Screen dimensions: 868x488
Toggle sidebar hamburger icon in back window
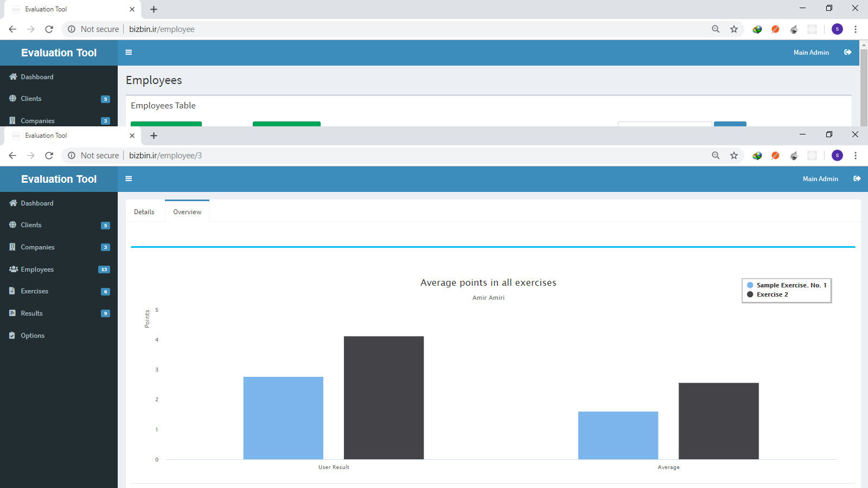click(x=129, y=53)
